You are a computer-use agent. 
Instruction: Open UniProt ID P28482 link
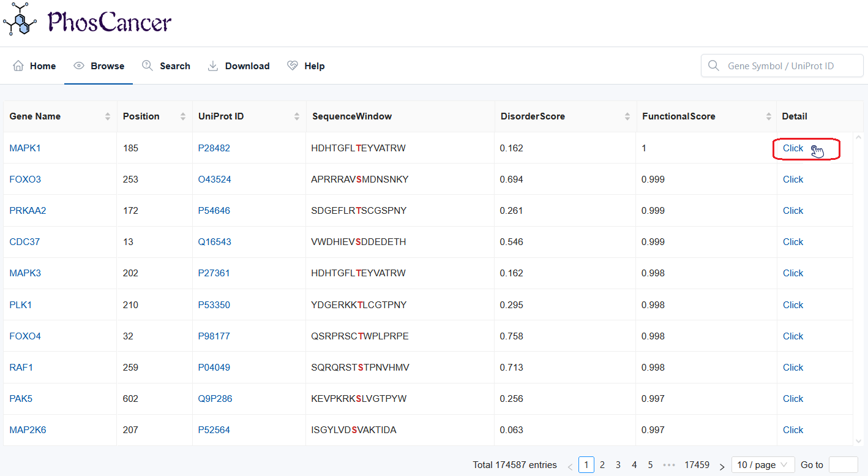pos(214,148)
